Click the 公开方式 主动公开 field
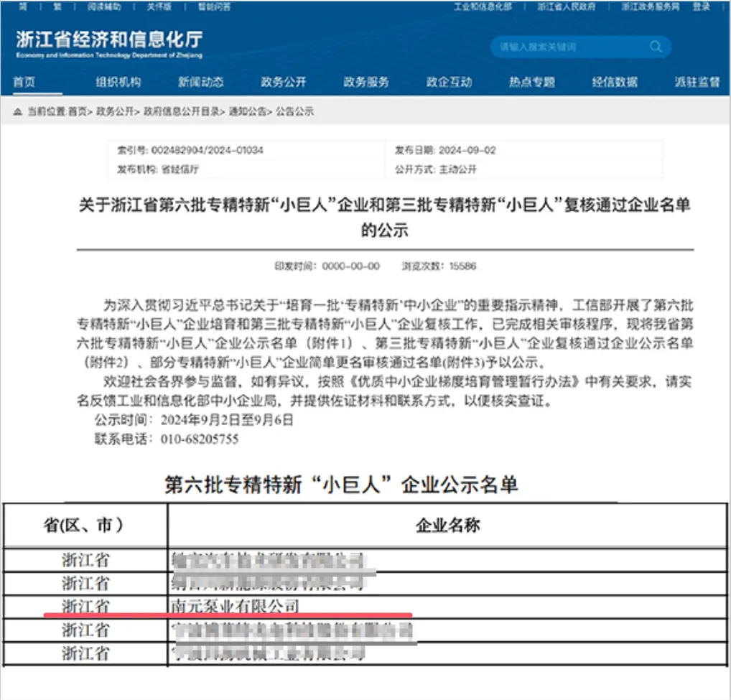Viewport: 731px width, 700px height. (x=436, y=169)
